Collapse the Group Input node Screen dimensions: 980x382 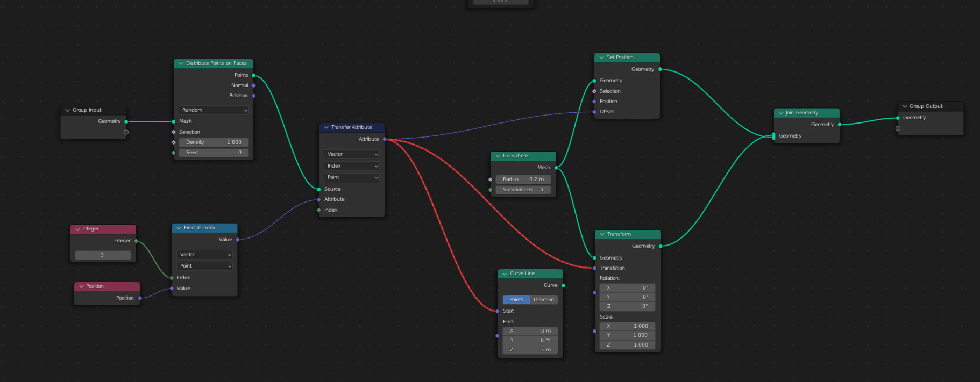pyautogui.click(x=68, y=110)
